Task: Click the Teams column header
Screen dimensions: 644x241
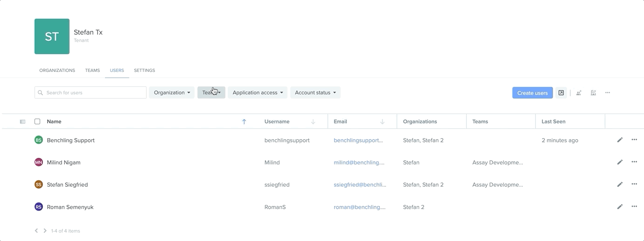Action: (480, 121)
